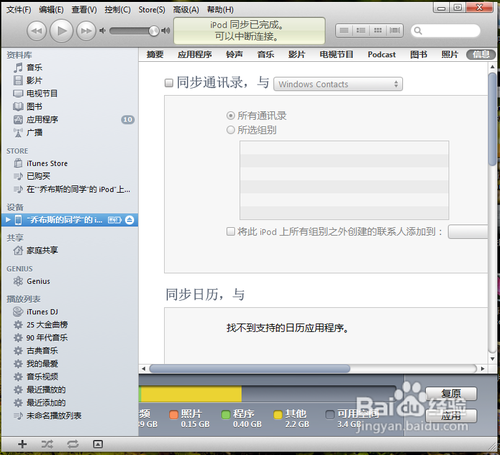Click the high volume speaker icon
Image resolution: width=500 pixels, height=455 pixels.
(166, 31)
